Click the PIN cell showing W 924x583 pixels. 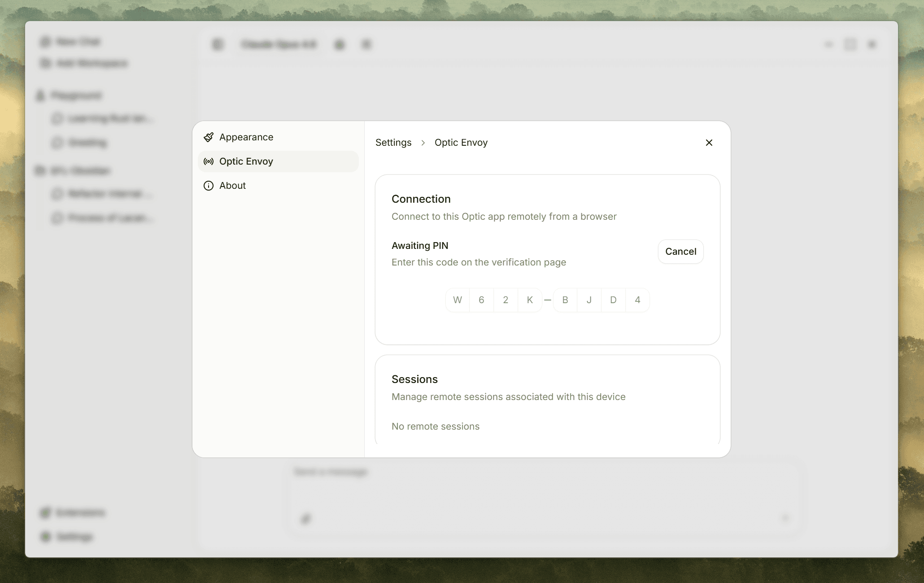458,300
